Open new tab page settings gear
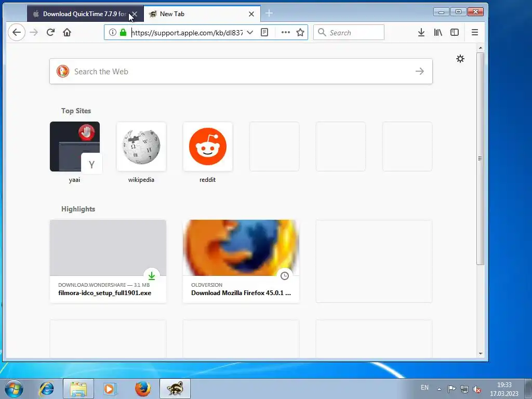This screenshot has height=399, width=532. pyautogui.click(x=460, y=59)
